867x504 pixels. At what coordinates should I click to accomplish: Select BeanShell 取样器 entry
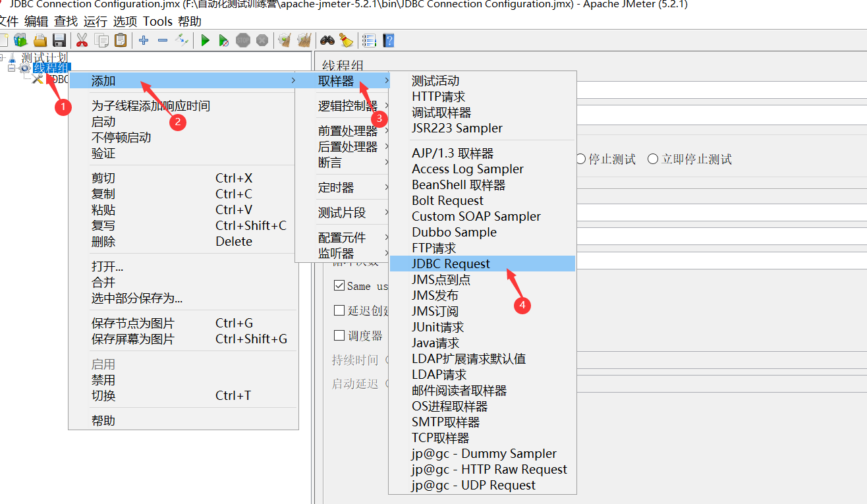(482, 185)
